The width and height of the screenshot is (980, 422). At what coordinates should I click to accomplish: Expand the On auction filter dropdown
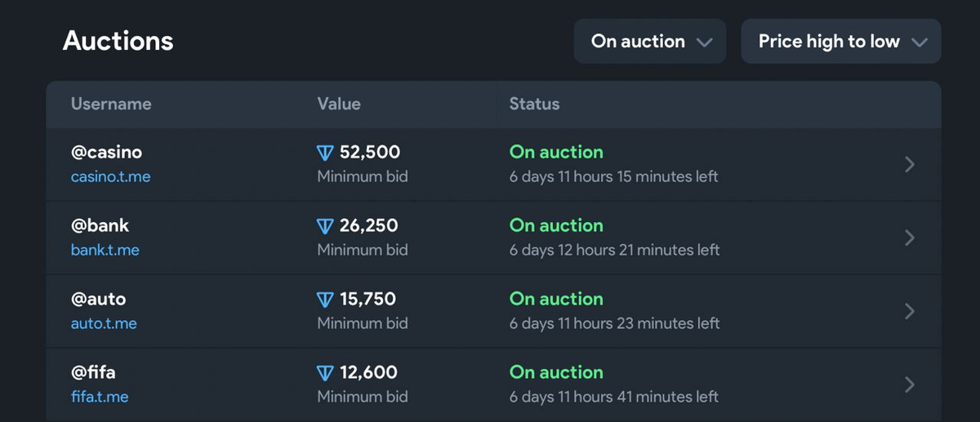coord(650,42)
